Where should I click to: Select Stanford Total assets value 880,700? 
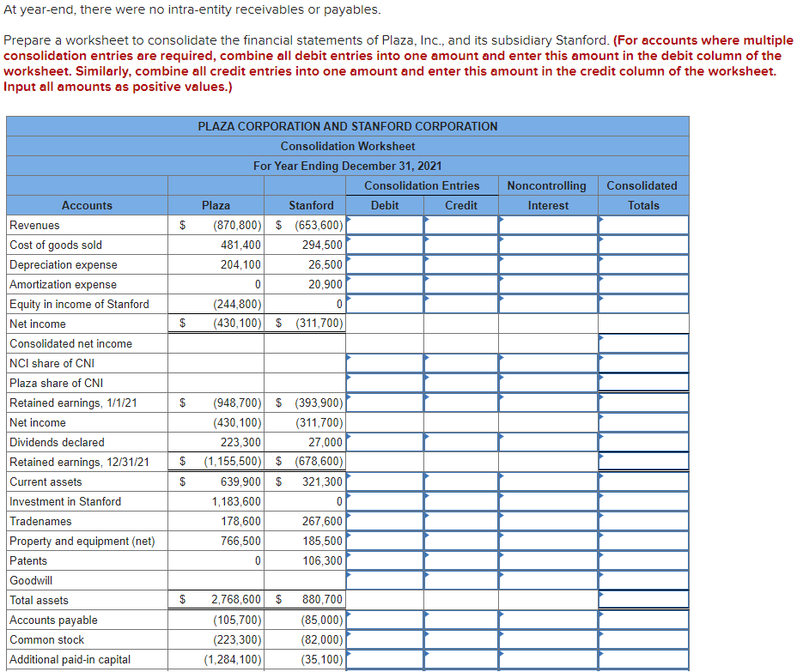(322, 600)
